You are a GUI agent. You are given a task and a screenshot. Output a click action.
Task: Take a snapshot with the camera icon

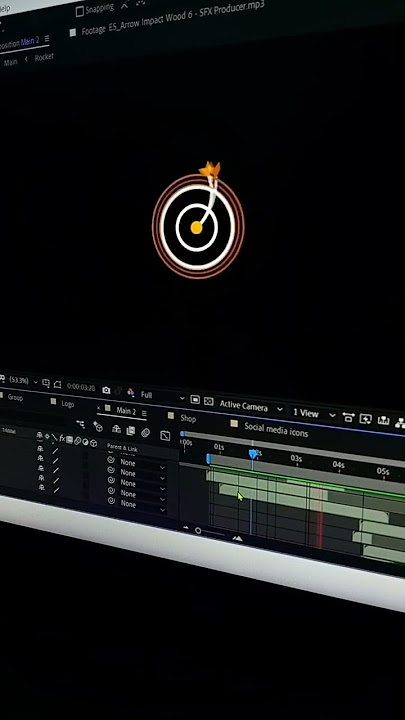[x=106, y=390]
